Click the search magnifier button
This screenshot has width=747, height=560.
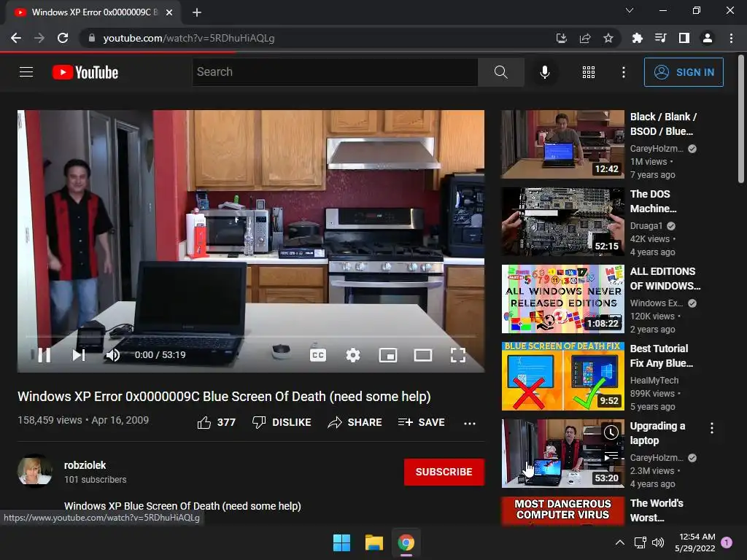click(x=500, y=72)
